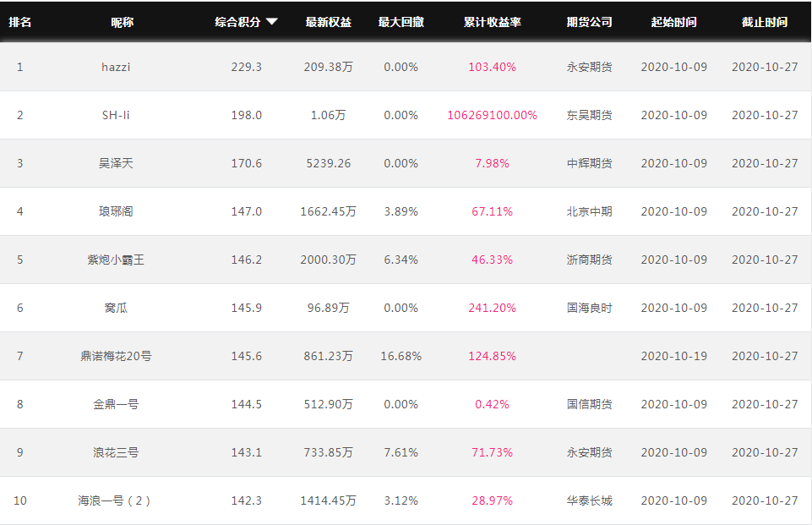812x525 pixels.
Task: Select the 106269100.00% return value
Action: (x=492, y=115)
